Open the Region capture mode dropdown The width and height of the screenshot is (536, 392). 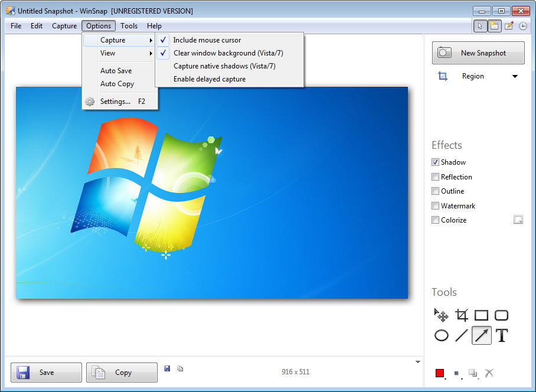(x=515, y=76)
